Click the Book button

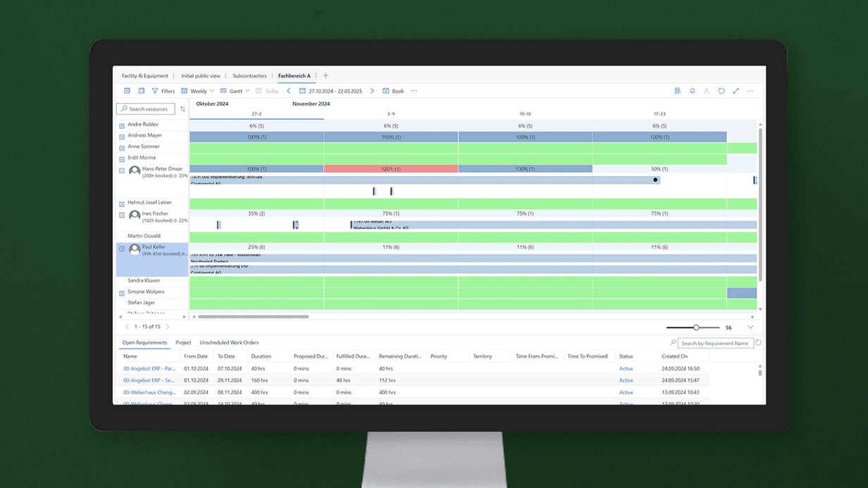coord(393,91)
